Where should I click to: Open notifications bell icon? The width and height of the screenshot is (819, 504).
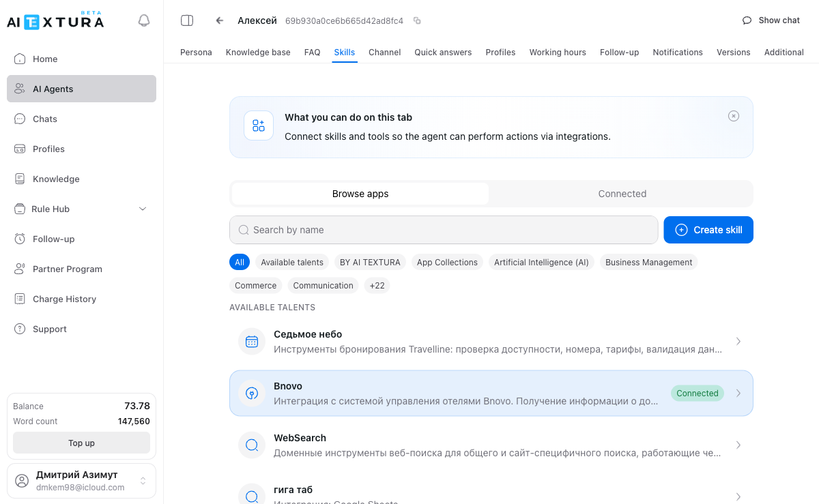click(x=144, y=20)
